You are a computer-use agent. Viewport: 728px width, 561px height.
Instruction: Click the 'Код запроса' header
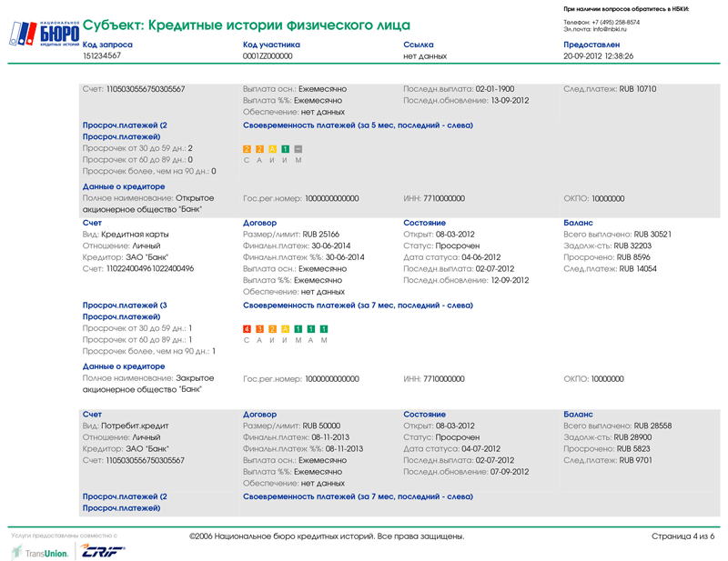(107, 45)
